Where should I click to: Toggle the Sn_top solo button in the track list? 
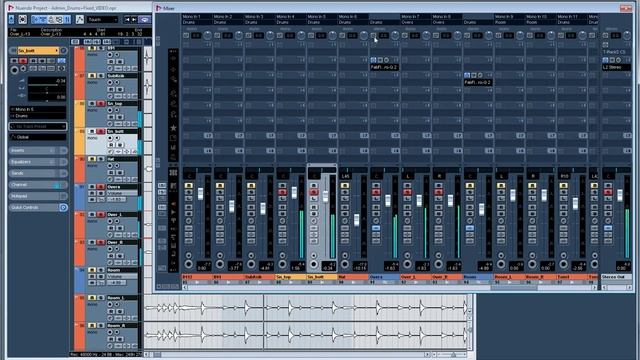point(101,104)
